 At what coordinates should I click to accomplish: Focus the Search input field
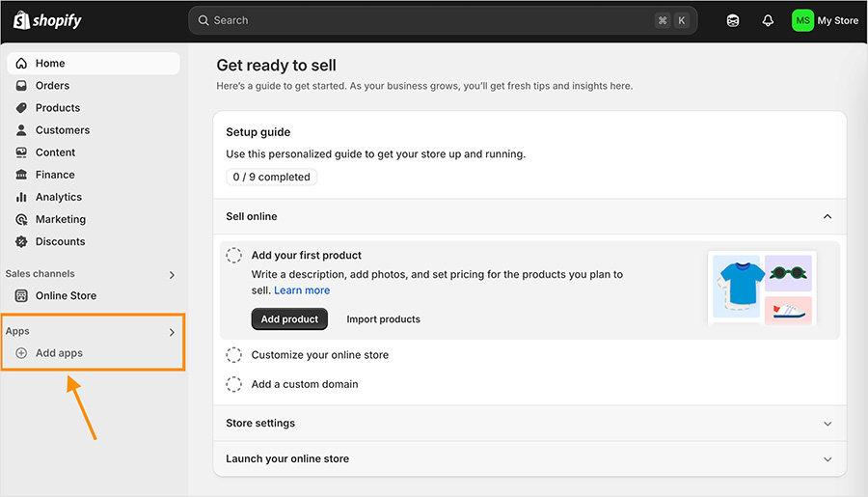click(443, 20)
